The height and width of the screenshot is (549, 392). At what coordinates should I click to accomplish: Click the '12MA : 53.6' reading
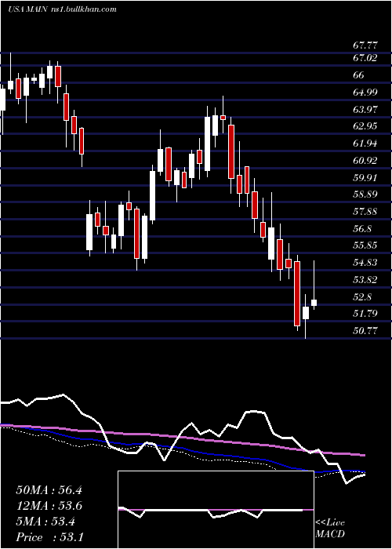click(49, 506)
